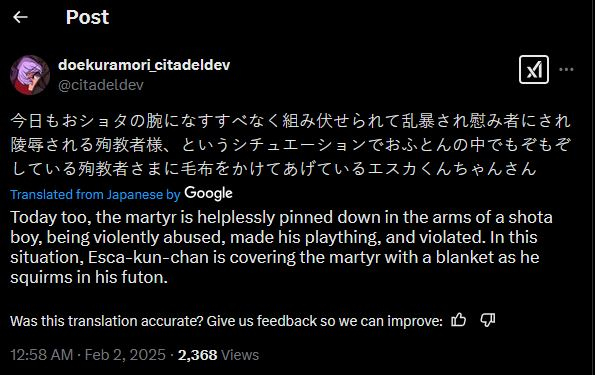Image resolution: width=595 pixels, height=375 pixels.
Task: Click the 'Views' label
Action: pyautogui.click(x=240, y=355)
